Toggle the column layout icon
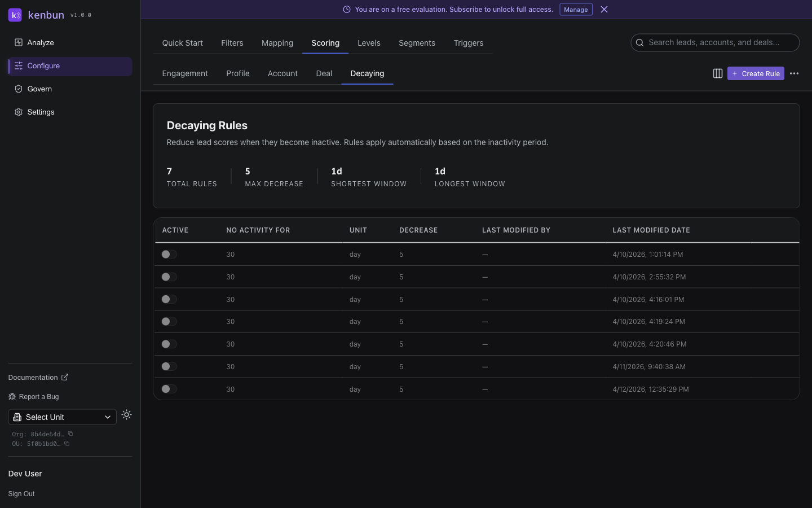Image resolution: width=812 pixels, height=508 pixels. coord(718,73)
